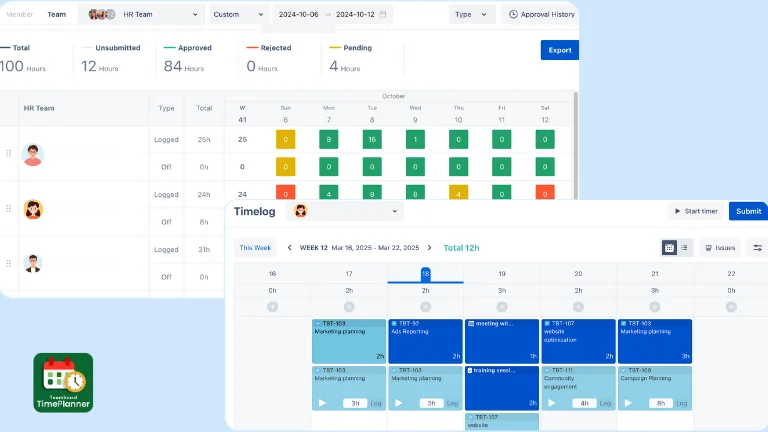Click the calendar grid view icon in Timelog

[x=670, y=248]
